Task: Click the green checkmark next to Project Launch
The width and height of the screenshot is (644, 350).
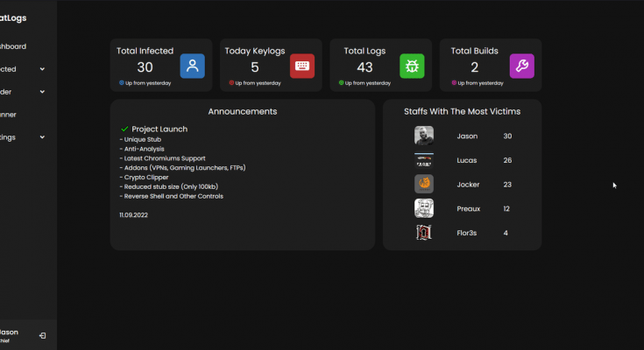Action: click(124, 129)
